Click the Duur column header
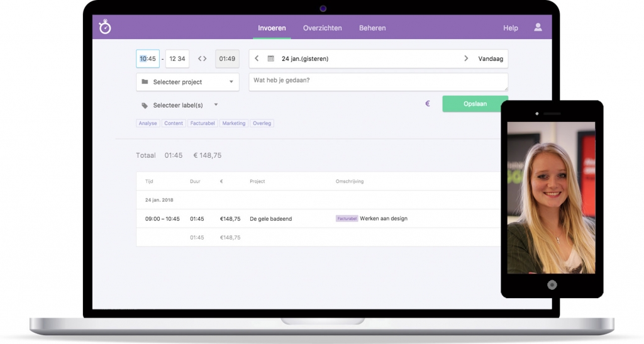Screen dimensions: 644x344 click(195, 181)
